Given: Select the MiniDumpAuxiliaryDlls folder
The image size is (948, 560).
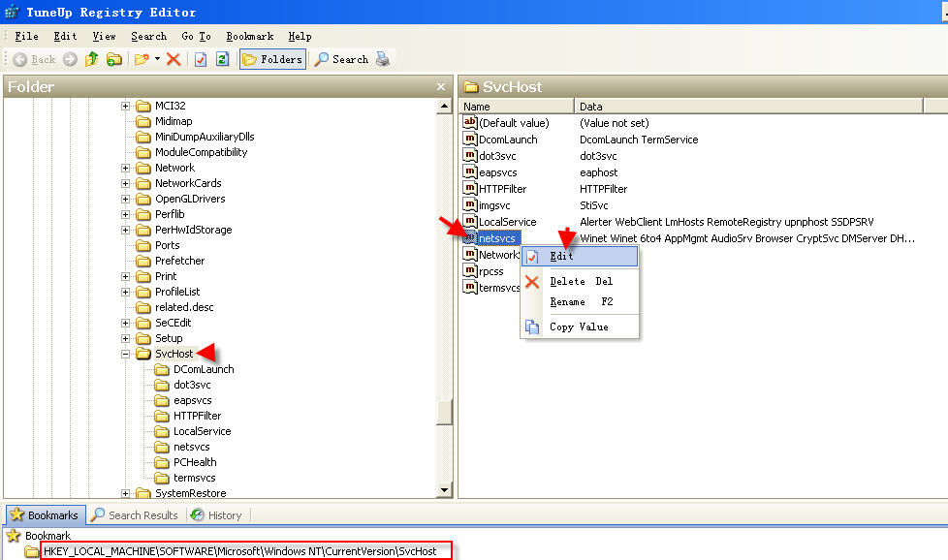Looking at the screenshot, I should (x=195, y=138).
